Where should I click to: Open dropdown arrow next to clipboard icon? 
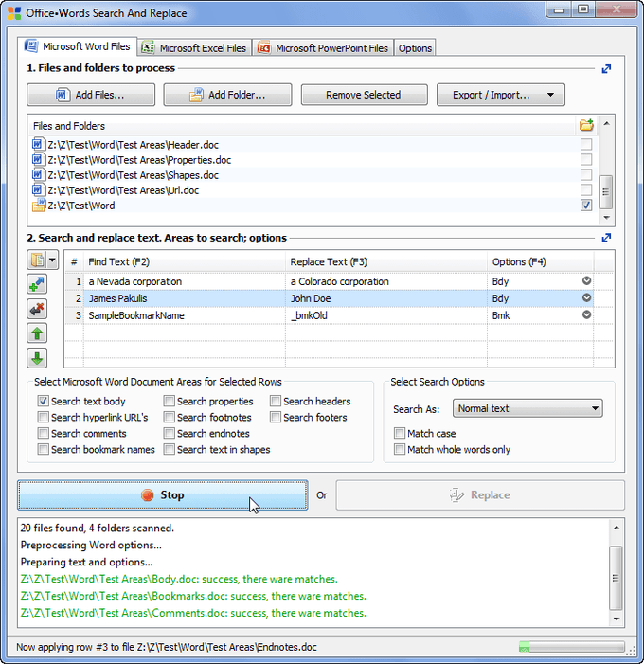pyautogui.click(x=52, y=260)
